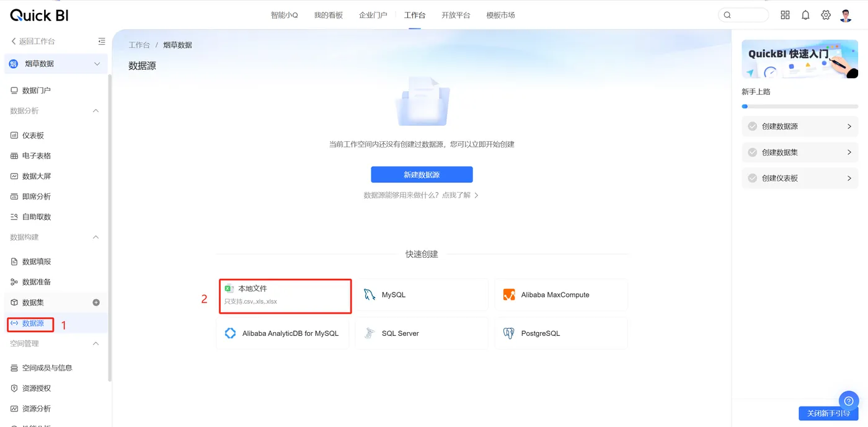The width and height of the screenshot is (868, 427).
Task: Open 数据填报 in the sidebar
Action: (37, 262)
